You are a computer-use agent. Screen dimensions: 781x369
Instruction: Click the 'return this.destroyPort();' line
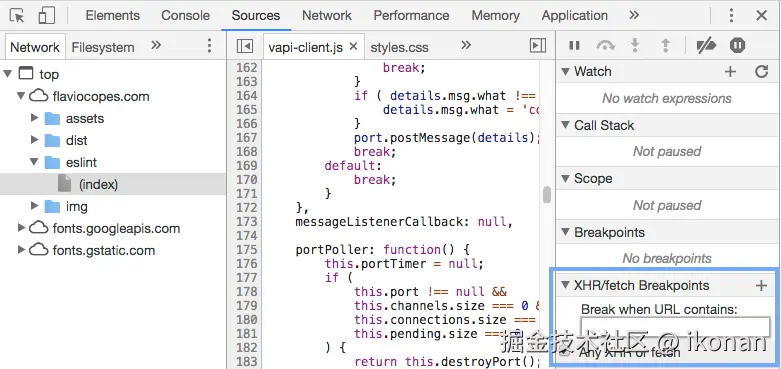pyautogui.click(x=447, y=362)
